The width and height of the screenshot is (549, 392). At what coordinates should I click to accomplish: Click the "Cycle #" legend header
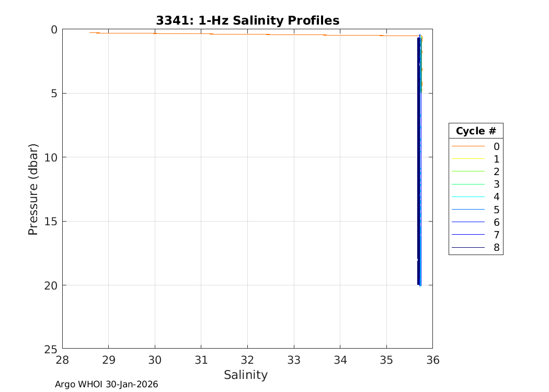pos(475,131)
